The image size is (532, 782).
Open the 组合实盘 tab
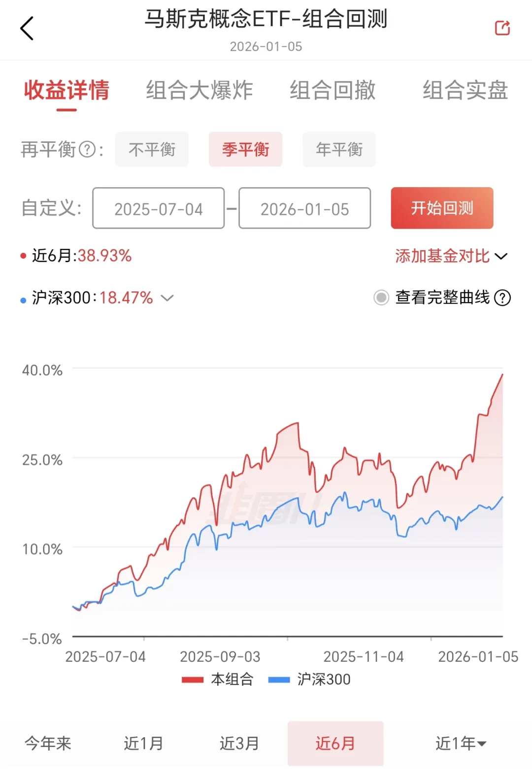465,91
